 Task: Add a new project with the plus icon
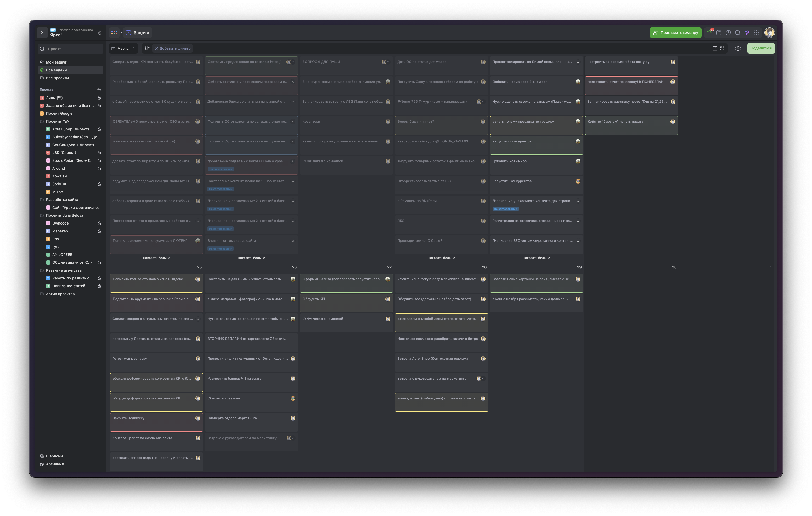click(x=99, y=90)
